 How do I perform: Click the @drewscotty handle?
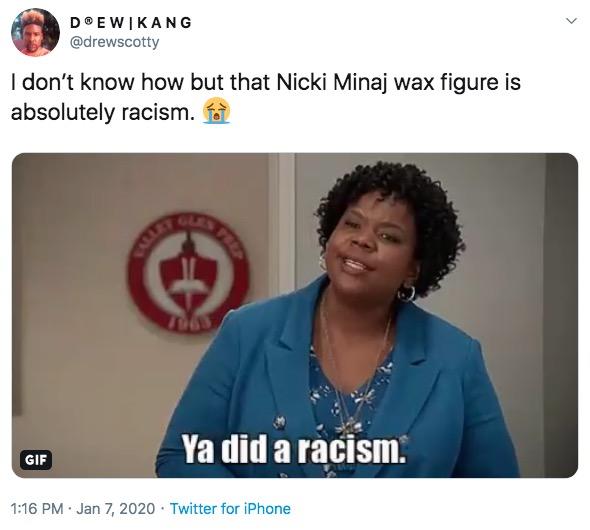point(115,42)
